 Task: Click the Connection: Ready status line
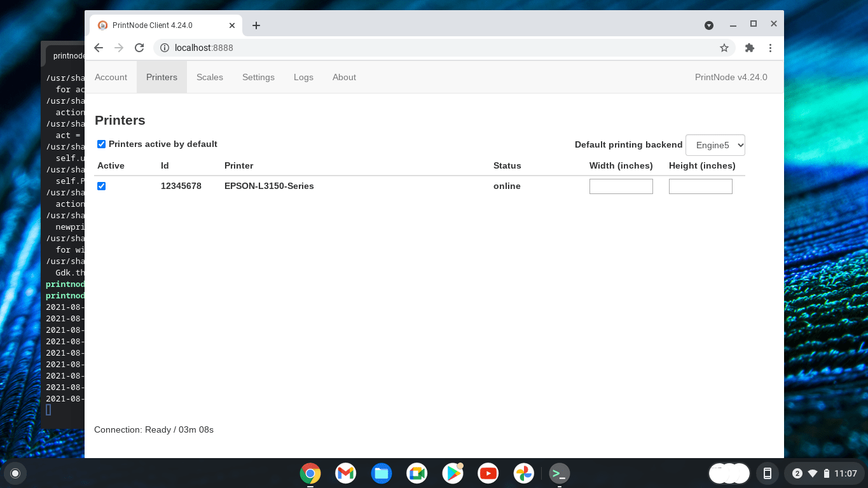154,429
